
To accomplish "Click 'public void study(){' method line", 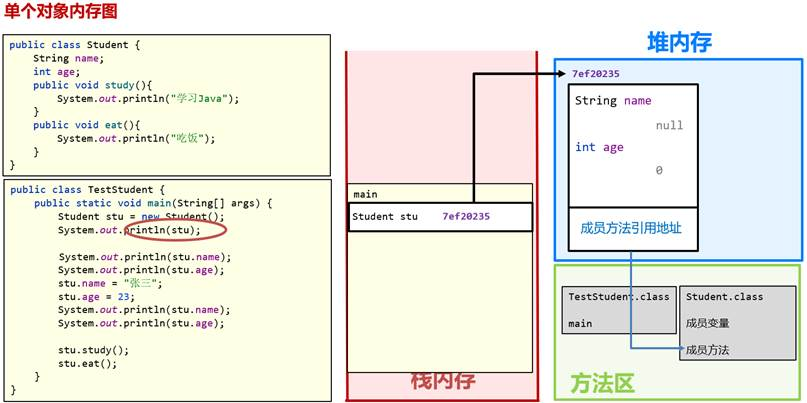I will point(93,85).
